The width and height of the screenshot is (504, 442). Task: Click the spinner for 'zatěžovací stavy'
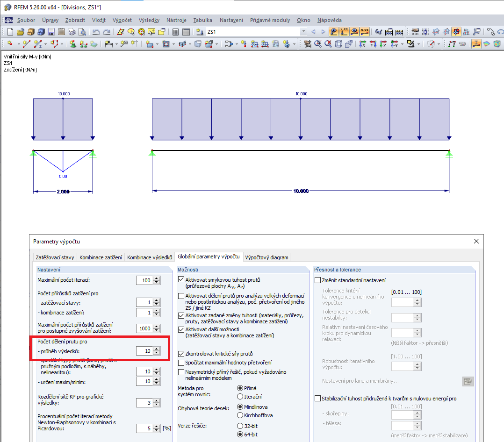click(x=157, y=302)
